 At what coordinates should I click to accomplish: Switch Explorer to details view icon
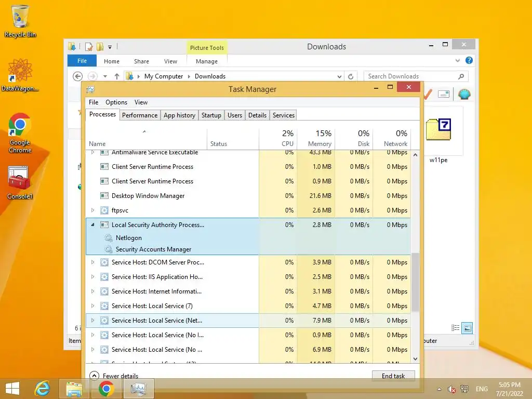(x=455, y=328)
